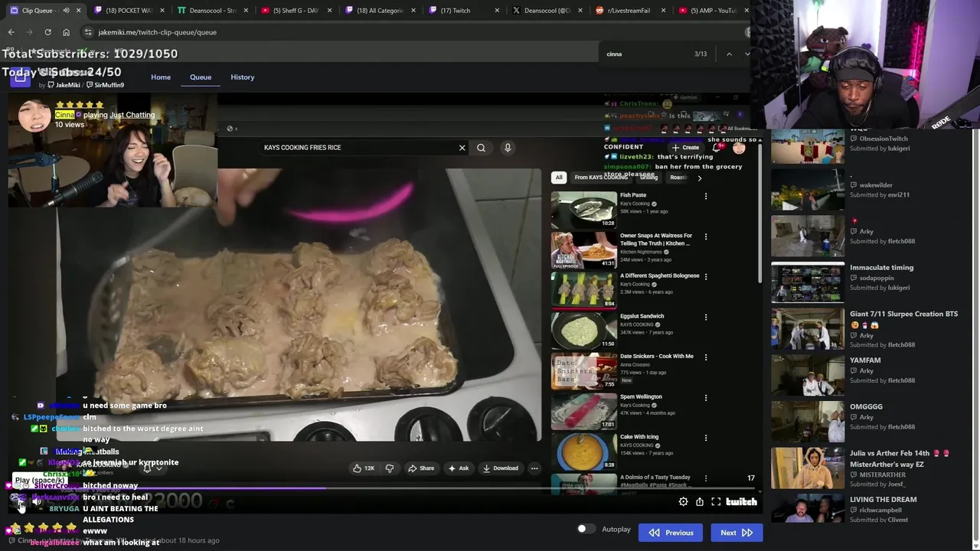
Task: Switch to the All Categories Twitch tab
Action: click(381, 11)
